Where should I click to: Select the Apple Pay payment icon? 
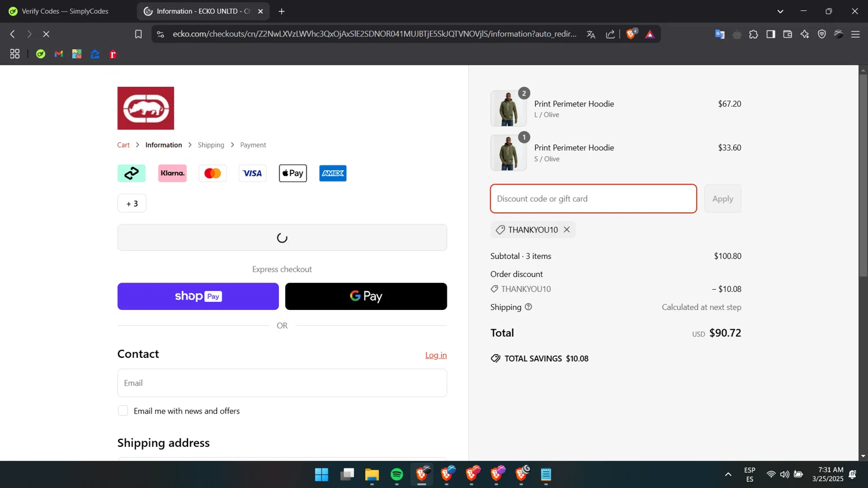pyautogui.click(x=293, y=173)
